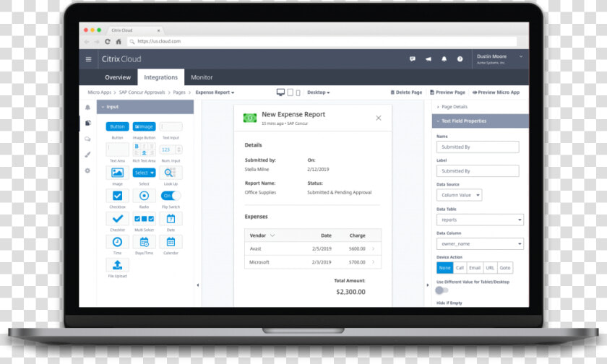Select the phone device preview icon
Image resolution: width=607 pixels, height=364 pixels.
pos(298,93)
